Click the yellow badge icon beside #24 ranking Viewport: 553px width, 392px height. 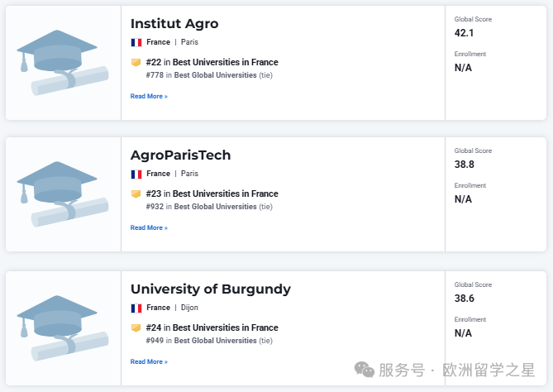coord(136,328)
